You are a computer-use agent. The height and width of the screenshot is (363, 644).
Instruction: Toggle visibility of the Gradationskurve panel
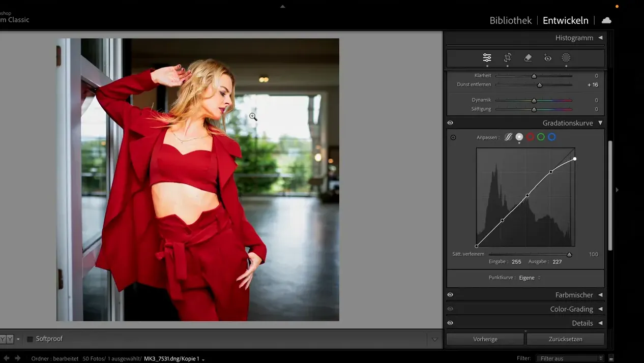pos(450,123)
